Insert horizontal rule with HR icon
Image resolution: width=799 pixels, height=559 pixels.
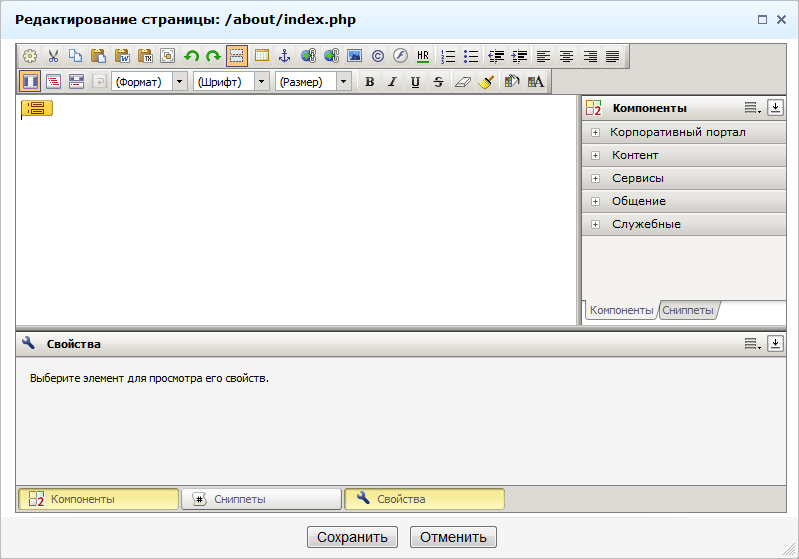tap(423, 56)
